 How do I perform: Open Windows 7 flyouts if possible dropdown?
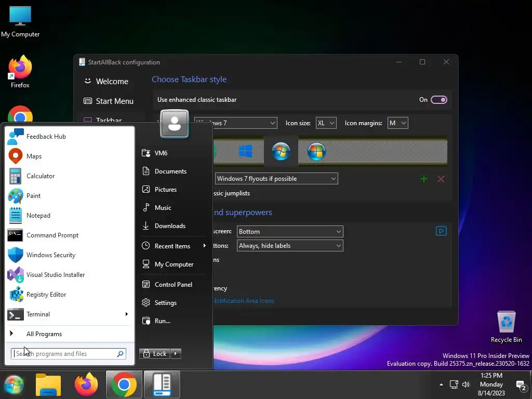276,179
